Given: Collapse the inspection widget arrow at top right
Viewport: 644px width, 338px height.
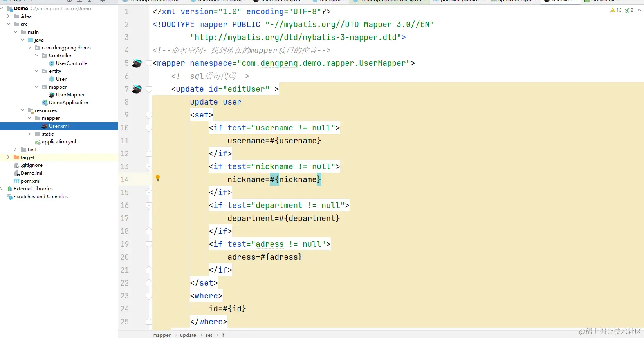Looking at the screenshot, I should (639, 10).
